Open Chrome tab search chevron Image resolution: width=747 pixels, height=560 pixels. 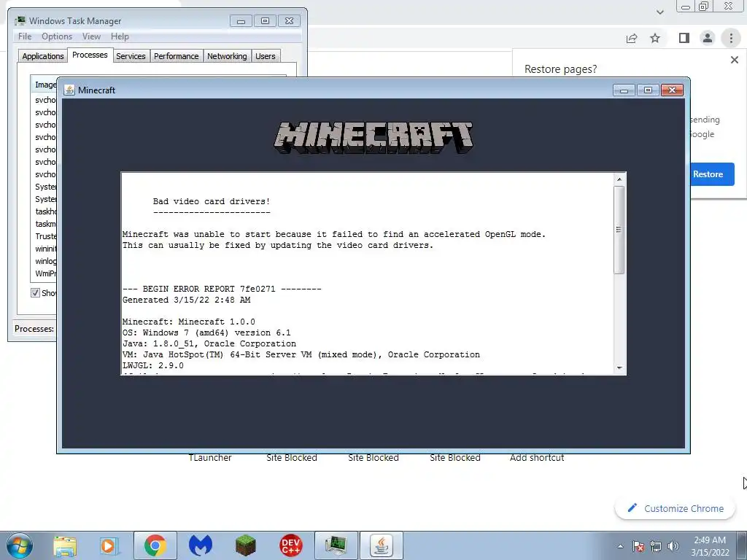[x=659, y=12]
